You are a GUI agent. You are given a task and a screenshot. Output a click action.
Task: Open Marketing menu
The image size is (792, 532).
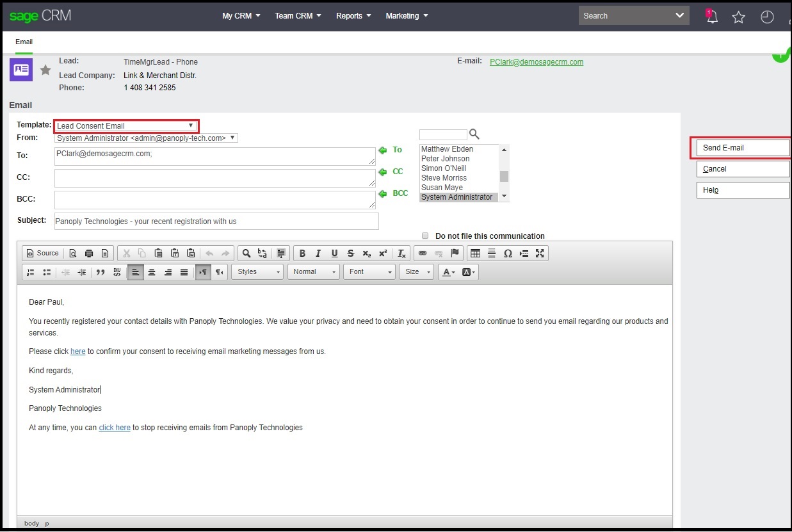(407, 16)
